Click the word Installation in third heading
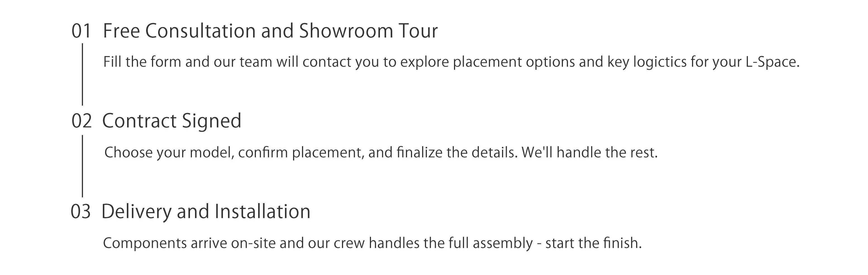Screen dimensions: 868x275 click(x=263, y=211)
